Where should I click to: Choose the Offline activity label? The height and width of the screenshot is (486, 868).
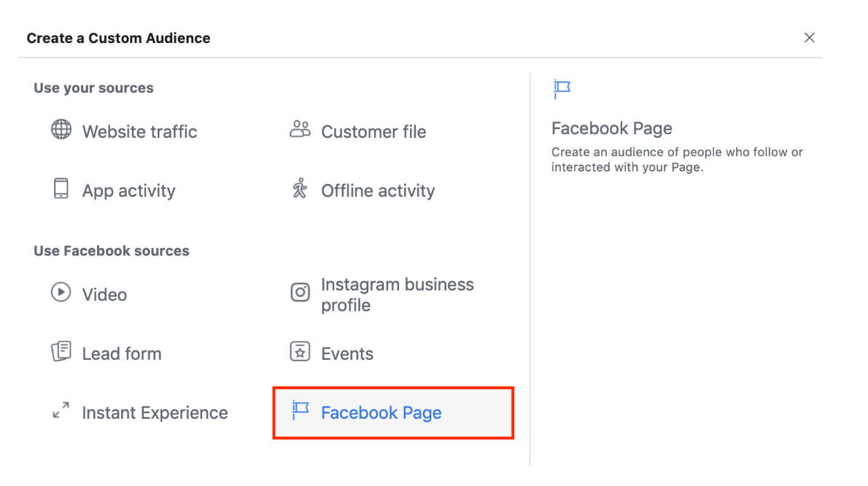coord(378,191)
